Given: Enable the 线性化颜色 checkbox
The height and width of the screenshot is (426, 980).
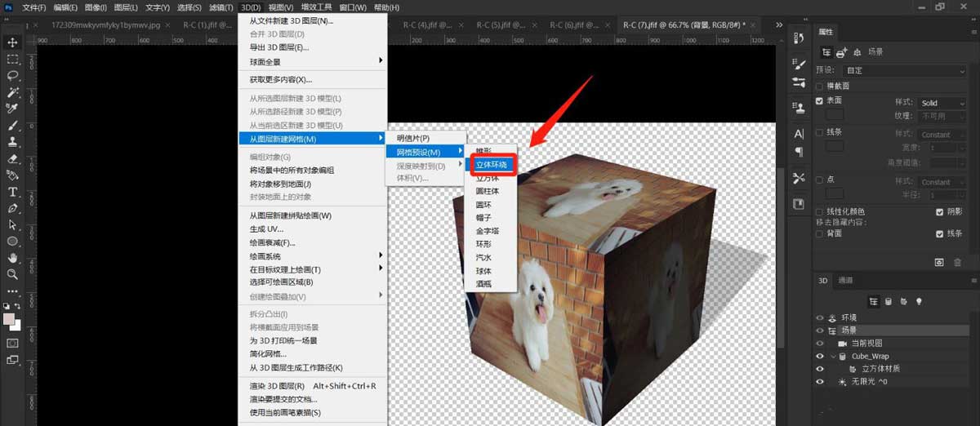Looking at the screenshot, I should click(820, 211).
